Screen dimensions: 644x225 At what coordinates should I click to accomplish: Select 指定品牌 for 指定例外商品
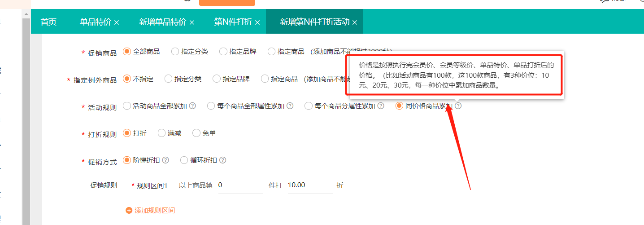(x=217, y=79)
